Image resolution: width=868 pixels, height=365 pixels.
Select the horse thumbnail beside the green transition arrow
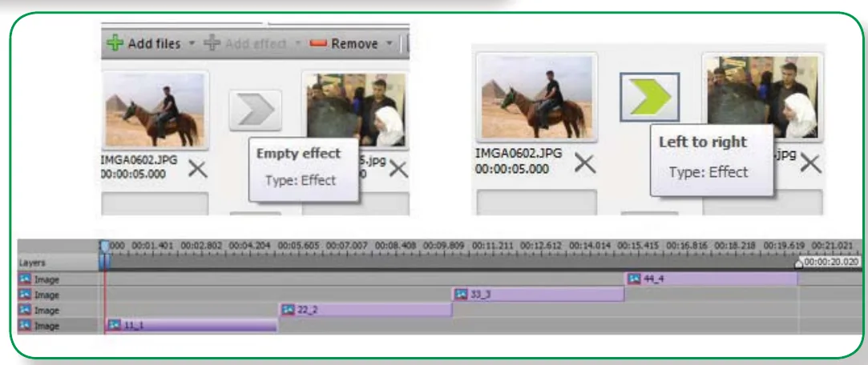pos(537,98)
